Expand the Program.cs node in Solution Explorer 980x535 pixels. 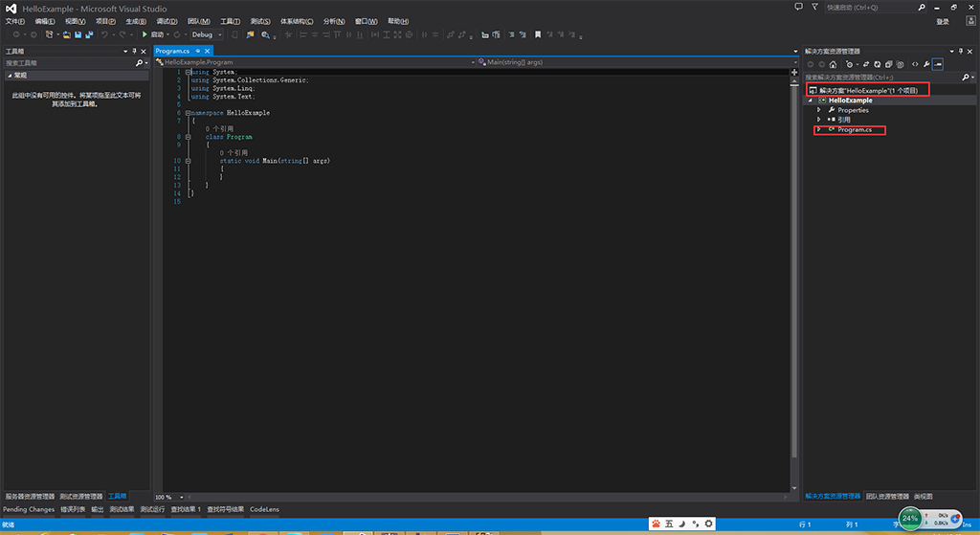[819, 129]
